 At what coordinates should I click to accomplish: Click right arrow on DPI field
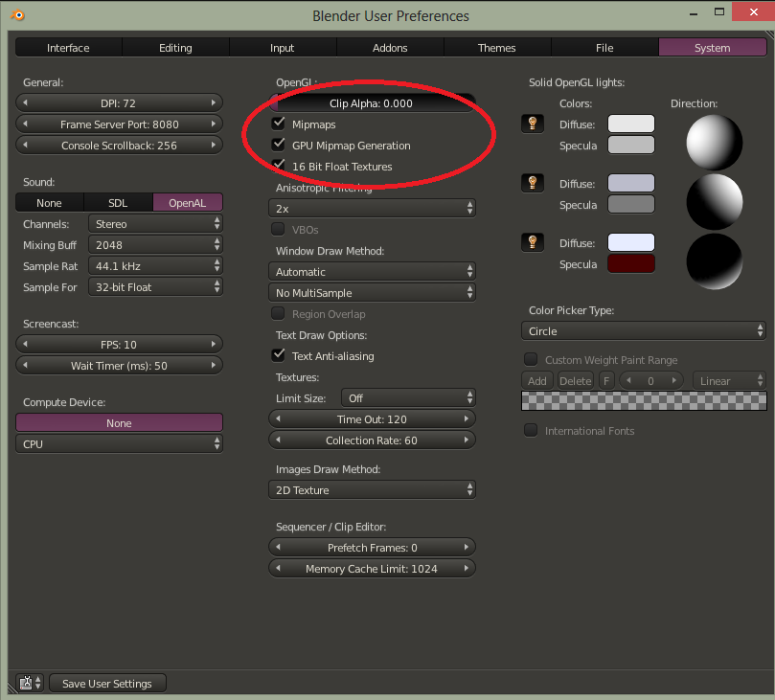214,102
